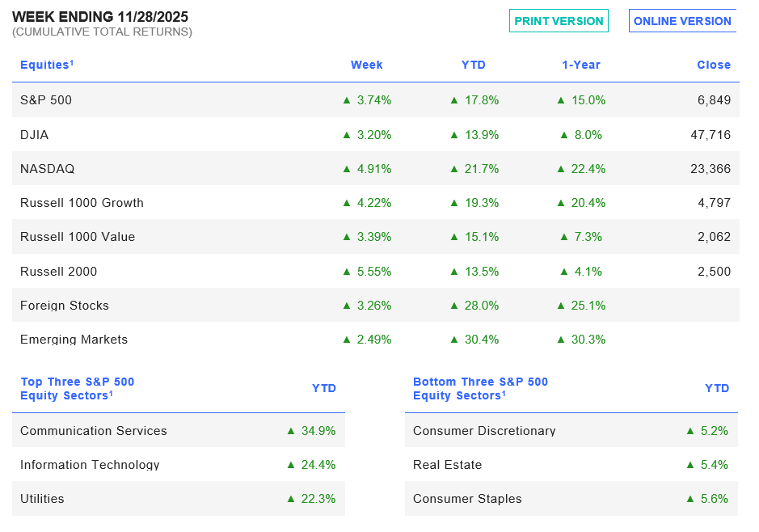Click S&P 500 close value 6,849
This screenshot has width=759, height=532.
(714, 100)
